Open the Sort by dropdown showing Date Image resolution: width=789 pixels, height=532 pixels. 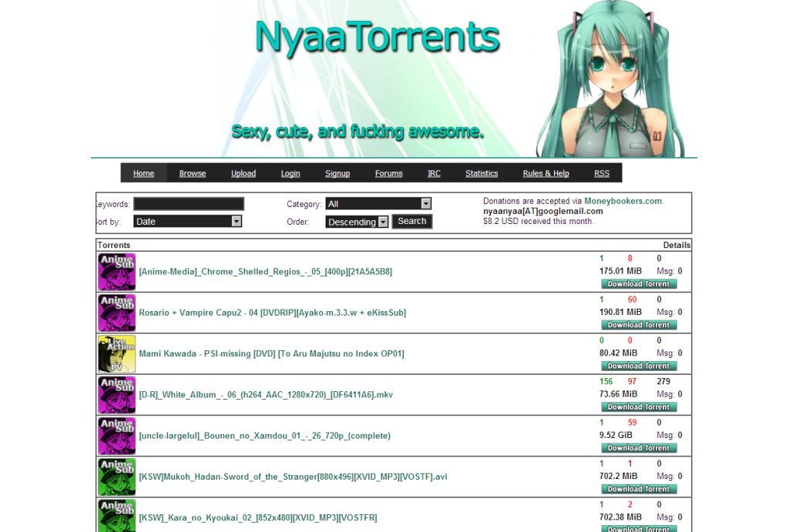tap(187, 221)
